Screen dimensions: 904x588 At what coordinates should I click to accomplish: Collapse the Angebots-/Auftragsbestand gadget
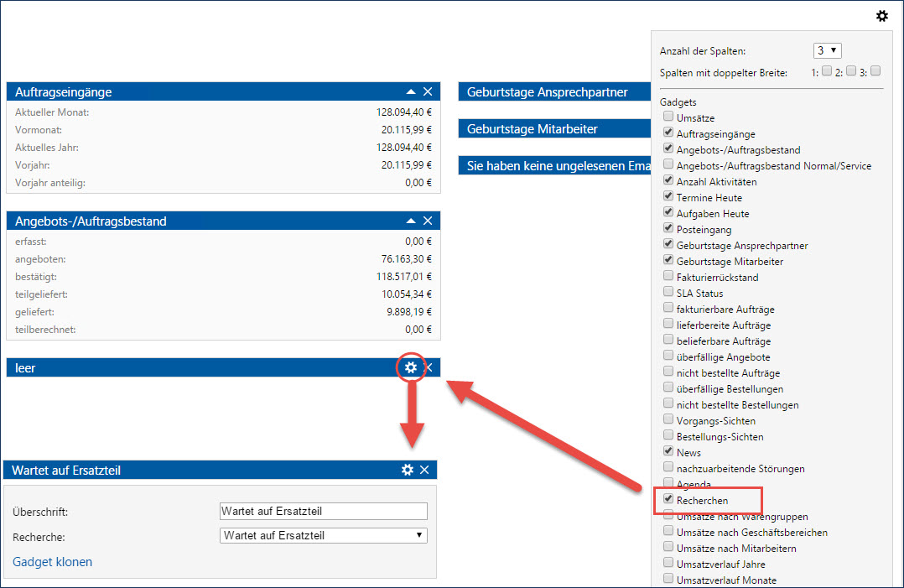click(411, 221)
